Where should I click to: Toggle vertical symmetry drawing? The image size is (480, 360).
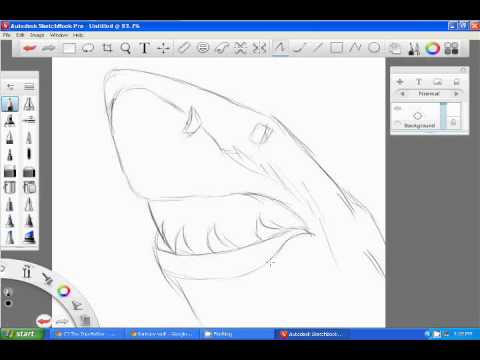(259, 48)
